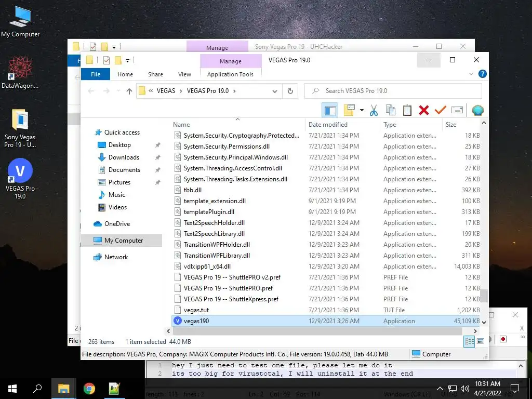Click the orange checkmark Properties icon

(441, 110)
